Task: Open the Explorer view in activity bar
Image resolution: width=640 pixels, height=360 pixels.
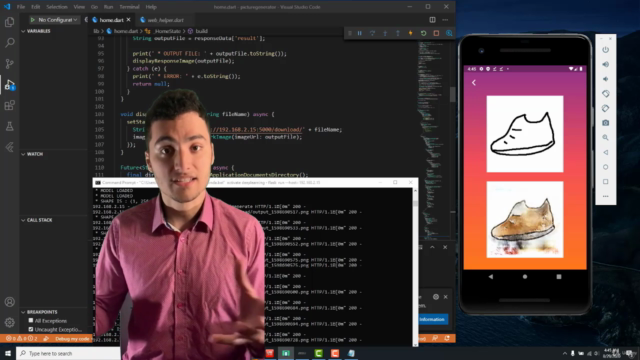Action: click(9, 22)
